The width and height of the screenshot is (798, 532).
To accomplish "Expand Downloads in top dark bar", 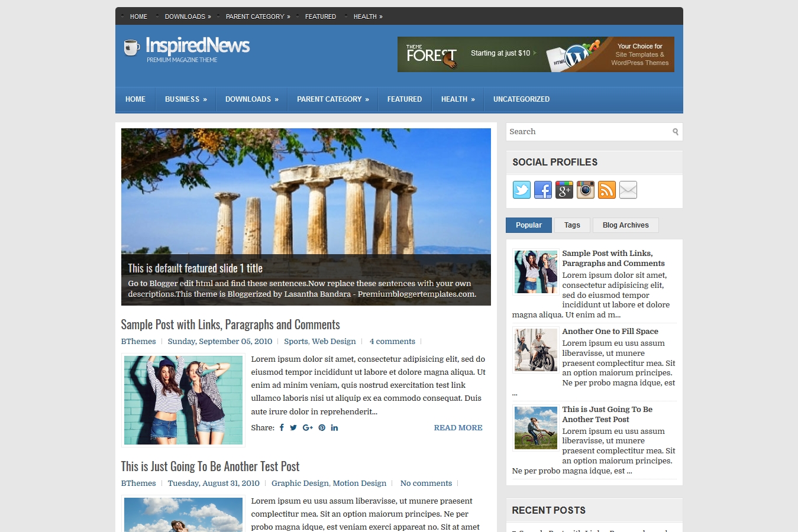I will 188,17.
